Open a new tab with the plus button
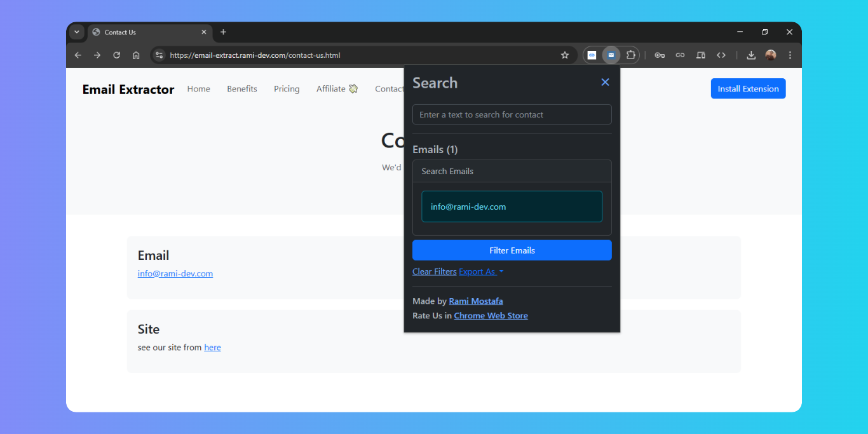 (223, 32)
